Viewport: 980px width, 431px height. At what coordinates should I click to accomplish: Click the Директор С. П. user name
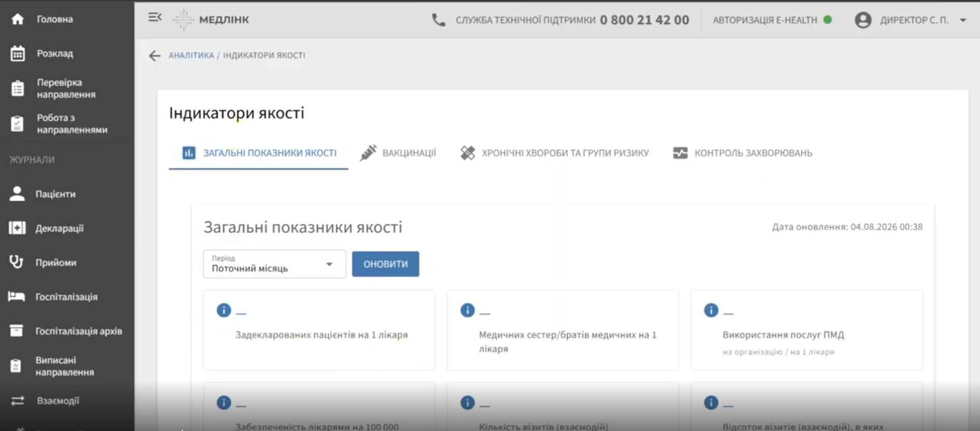coord(914,20)
